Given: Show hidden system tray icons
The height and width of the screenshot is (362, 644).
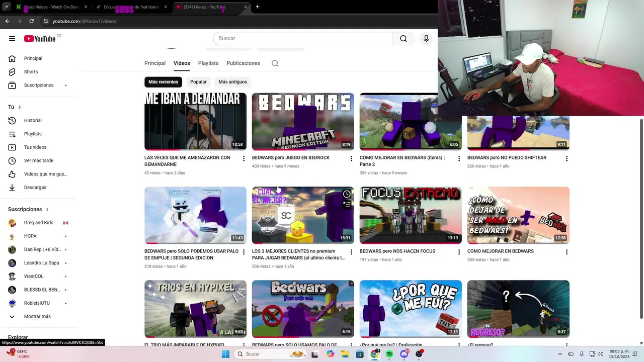Looking at the screenshot, I should coord(560,354).
